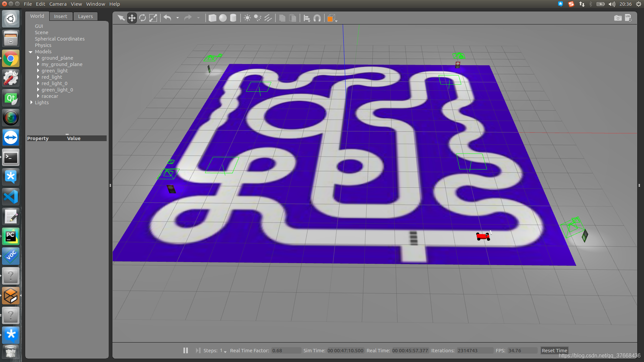
Task: Expand the racecar model entry
Action: pyautogui.click(x=38, y=96)
